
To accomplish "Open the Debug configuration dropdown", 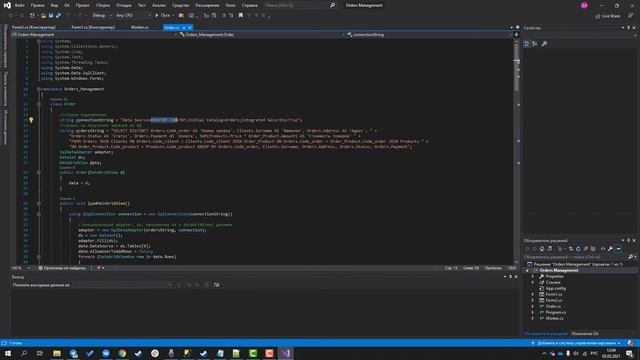I will coord(101,16).
